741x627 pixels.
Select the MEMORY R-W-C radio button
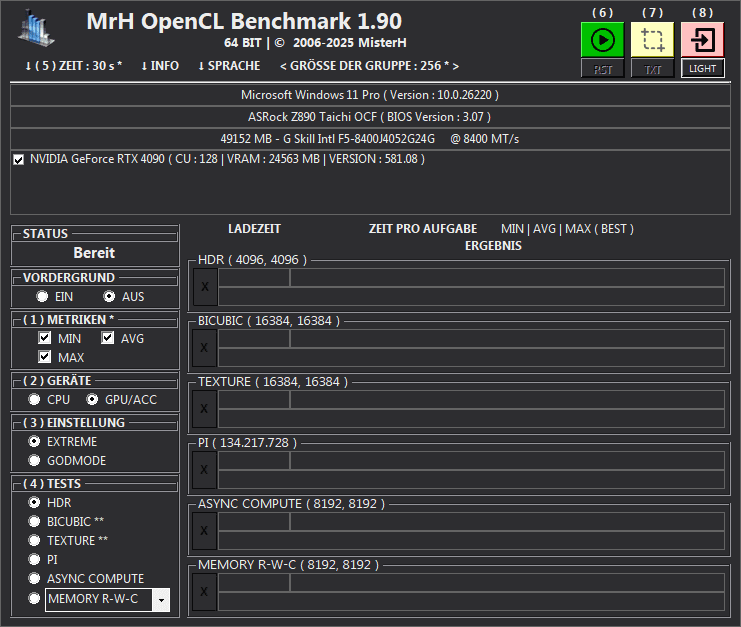coord(34,598)
